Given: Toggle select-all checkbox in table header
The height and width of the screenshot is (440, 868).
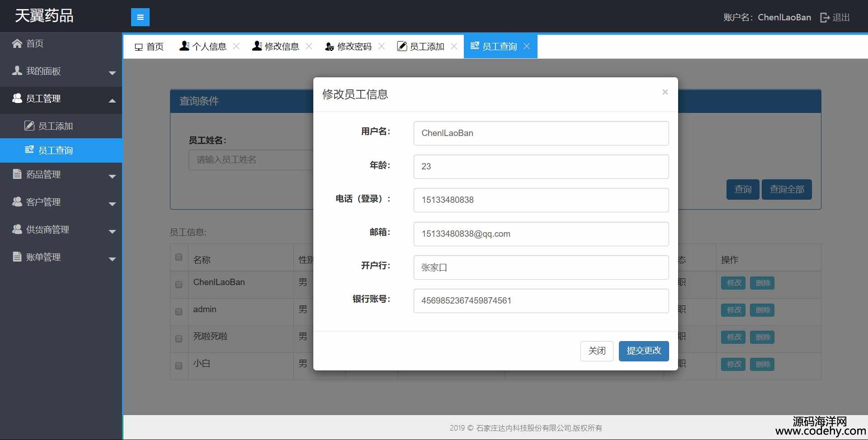Looking at the screenshot, I should [x=179, y=257].
